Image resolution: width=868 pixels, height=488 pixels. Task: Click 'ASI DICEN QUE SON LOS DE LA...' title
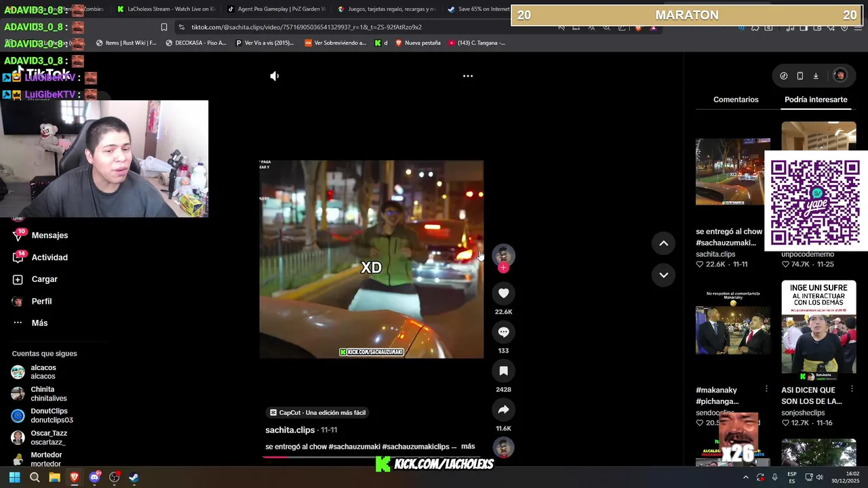(x=812, y=395)
